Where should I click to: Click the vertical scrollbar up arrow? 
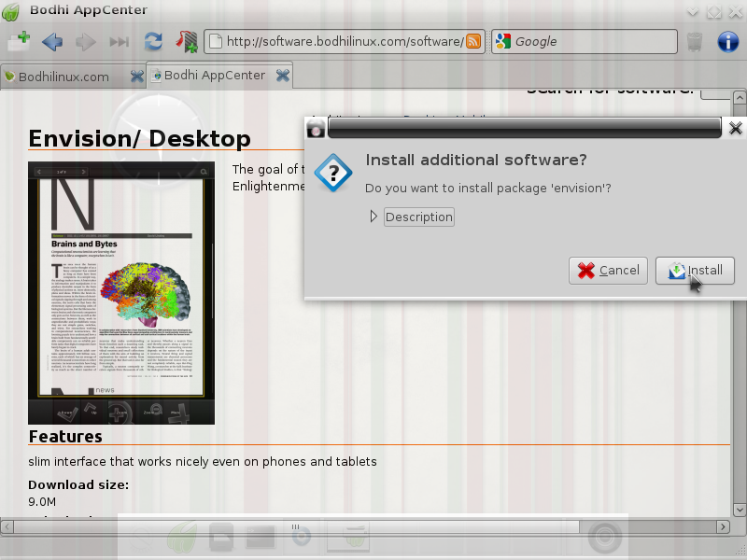(x=740, y=97)
